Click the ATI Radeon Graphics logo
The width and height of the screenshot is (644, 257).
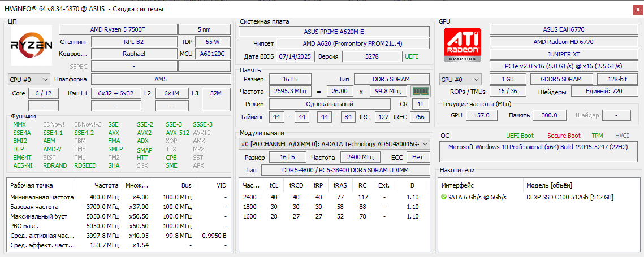pyautogui.click(x=463, y=45)
